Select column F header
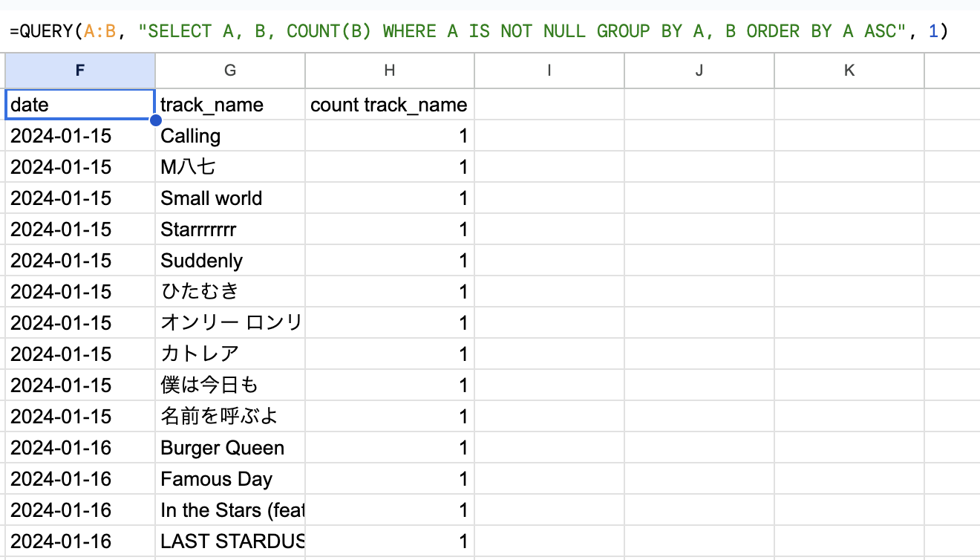Screen dimensions: 980x560 pyautogui.click(x=80, y=71)
